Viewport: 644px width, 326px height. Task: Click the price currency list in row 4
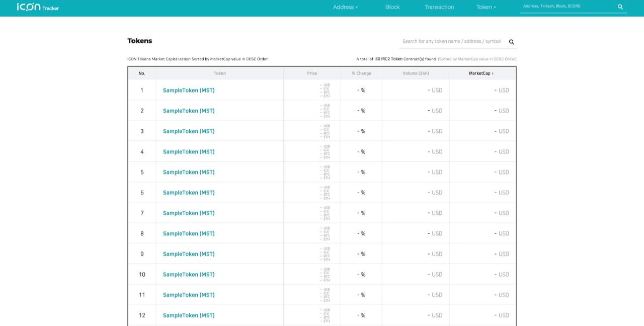click(326, 152)
